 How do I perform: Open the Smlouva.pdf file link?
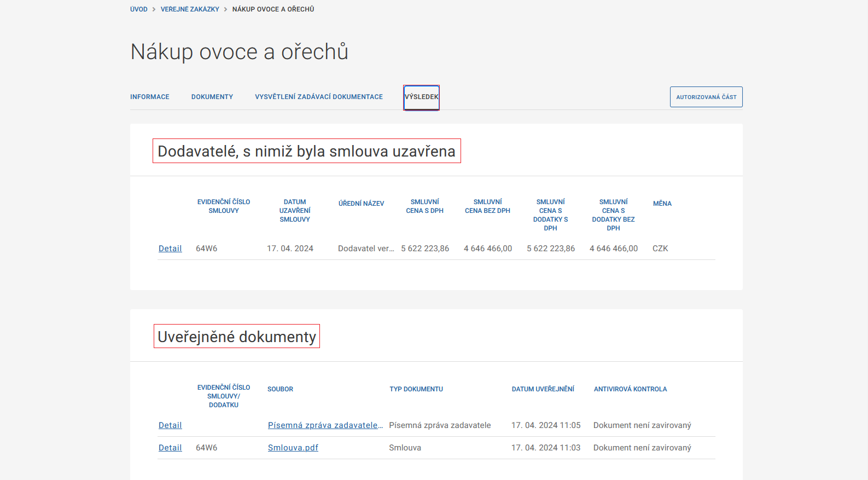point(293,448)
